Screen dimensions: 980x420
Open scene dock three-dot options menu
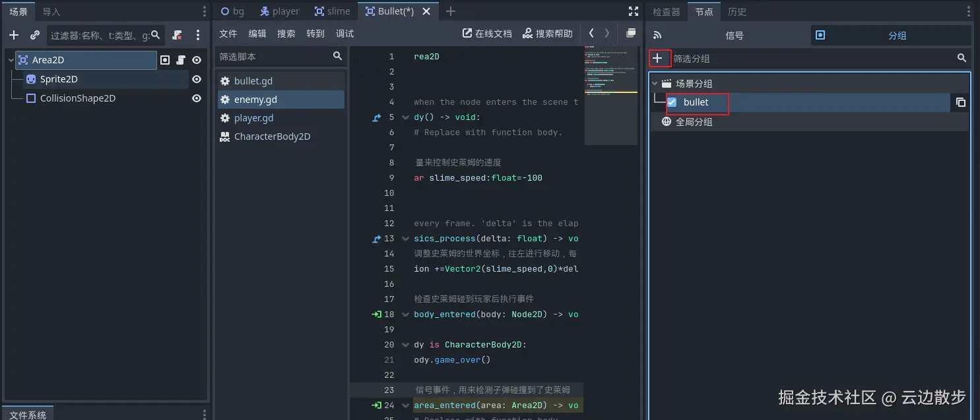(x=197, y=35)
